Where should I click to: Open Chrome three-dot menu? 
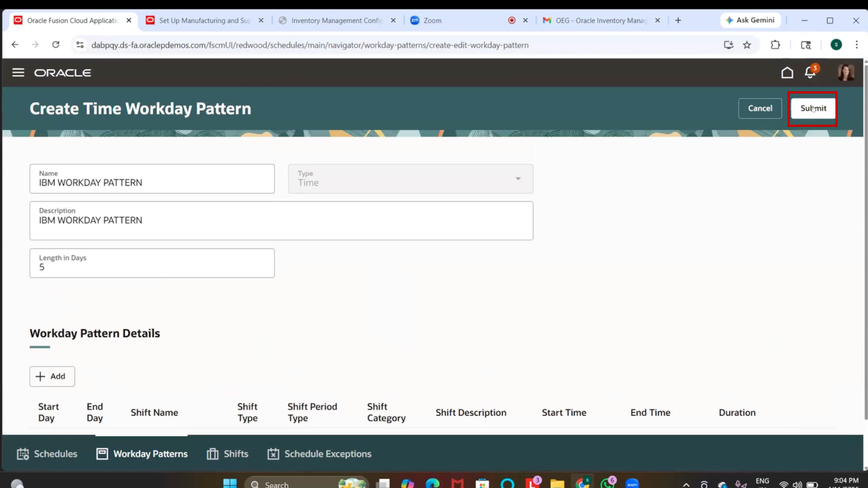click(856, 45)
